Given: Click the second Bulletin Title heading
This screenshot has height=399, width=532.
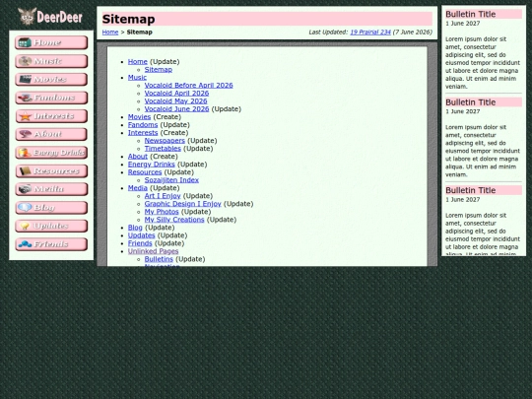Looking at the screenshot, I should click(471, 102).
